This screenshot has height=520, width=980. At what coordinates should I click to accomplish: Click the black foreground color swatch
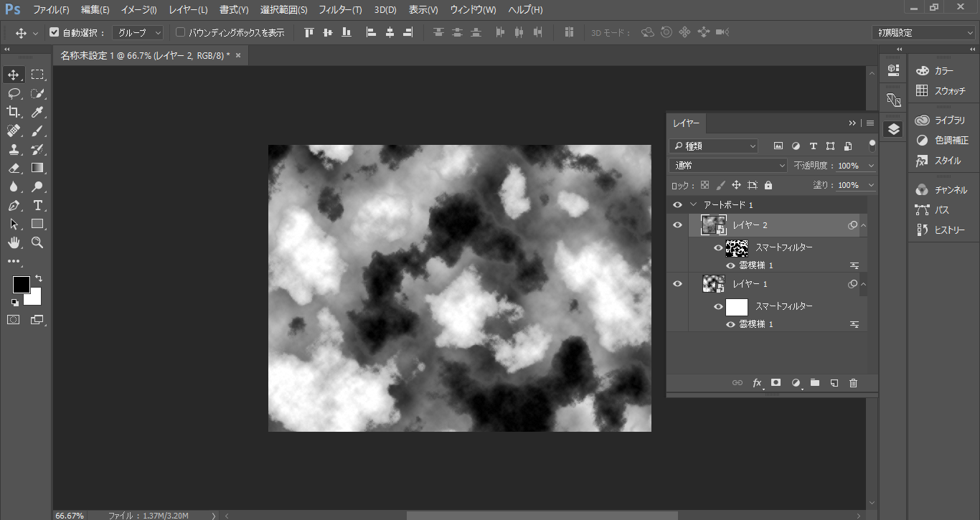[x=21, y=284]
